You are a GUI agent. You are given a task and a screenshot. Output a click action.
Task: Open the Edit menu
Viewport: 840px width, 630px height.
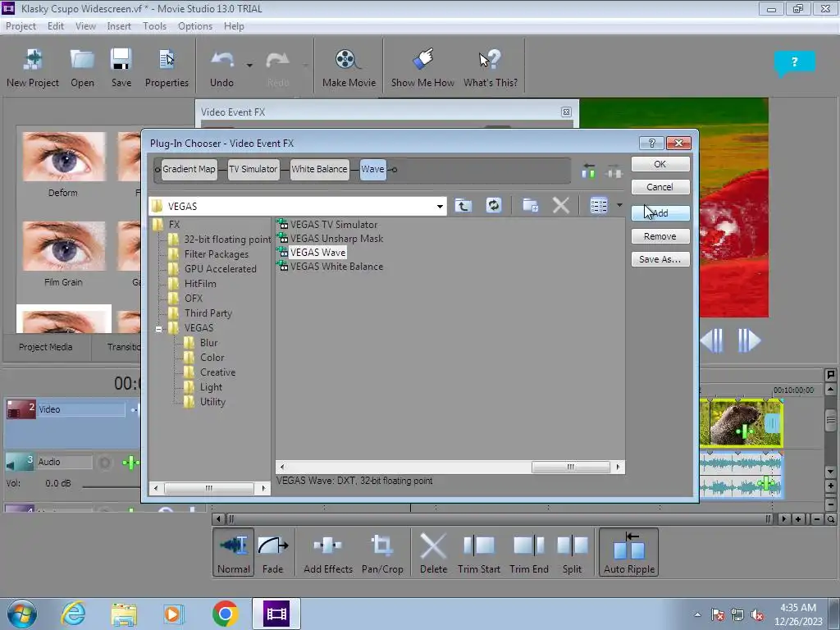(x=55, y=26)
